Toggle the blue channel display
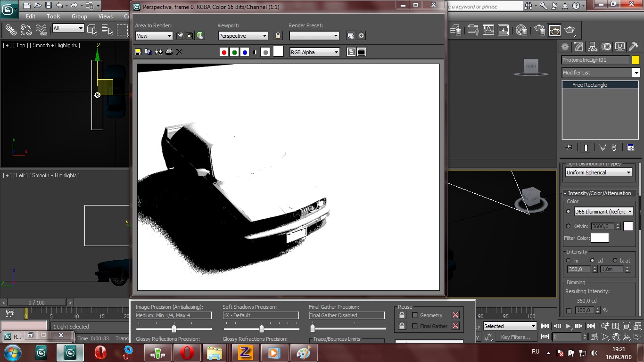Image resolution: width=644 pixels, height=362 pixels. (245, 52)
